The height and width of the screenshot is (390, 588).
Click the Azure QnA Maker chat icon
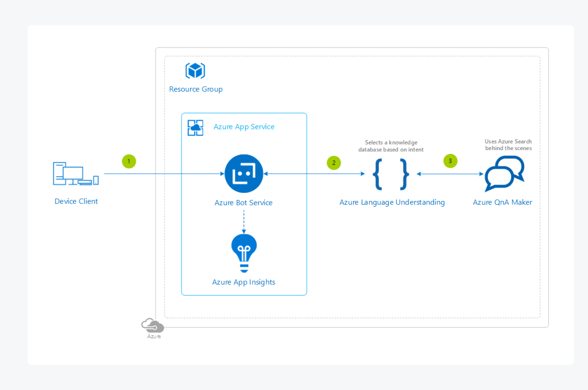point(504,174)
